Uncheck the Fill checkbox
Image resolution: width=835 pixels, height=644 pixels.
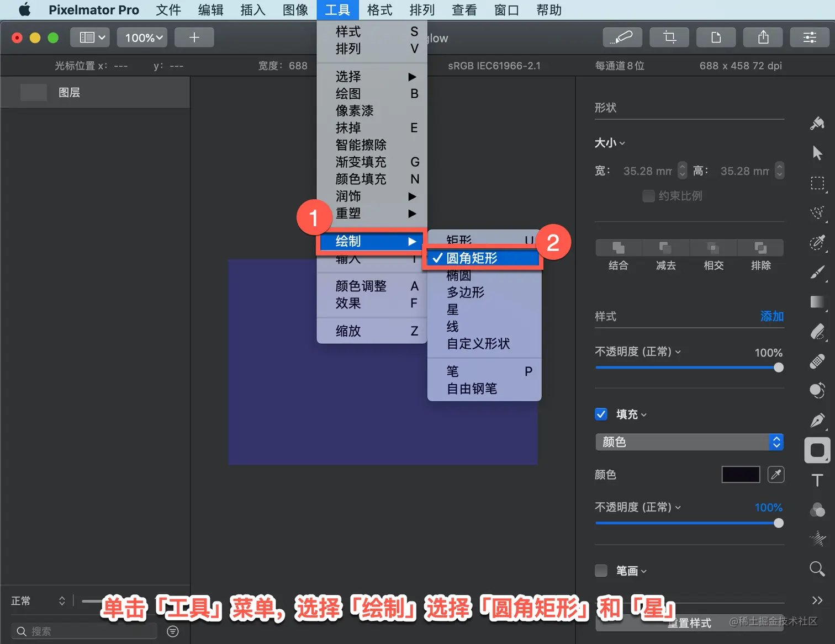click(x=601, y=414)
